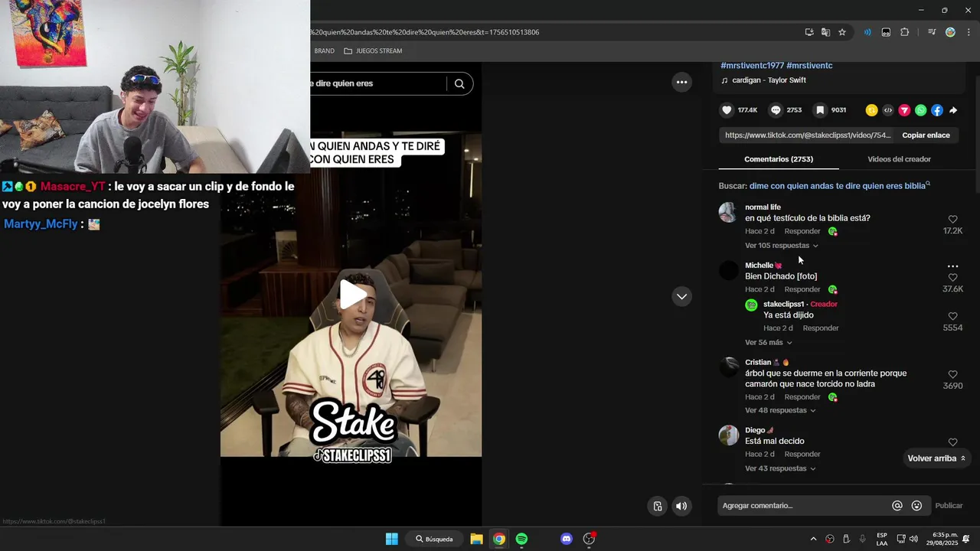Mute the video volume icon
This screenshot has width=980, height=551.
pyautogui.click(x=681, y=506)
